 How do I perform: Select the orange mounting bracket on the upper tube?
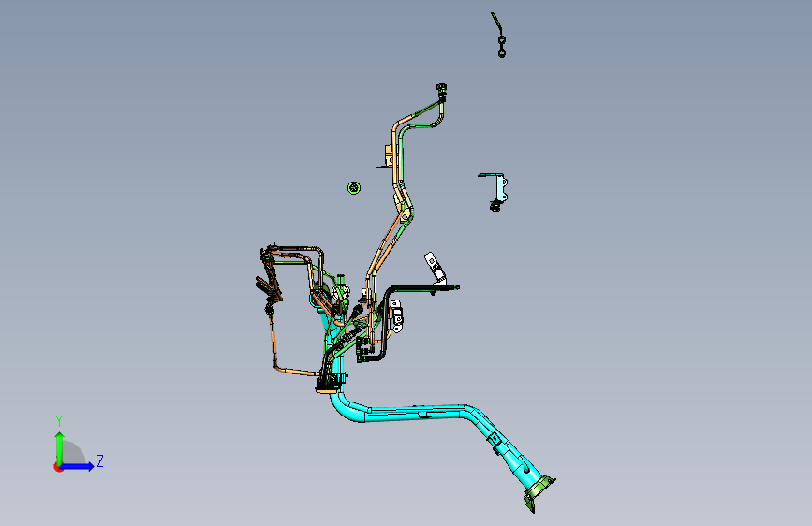click(x=389, y=155)
